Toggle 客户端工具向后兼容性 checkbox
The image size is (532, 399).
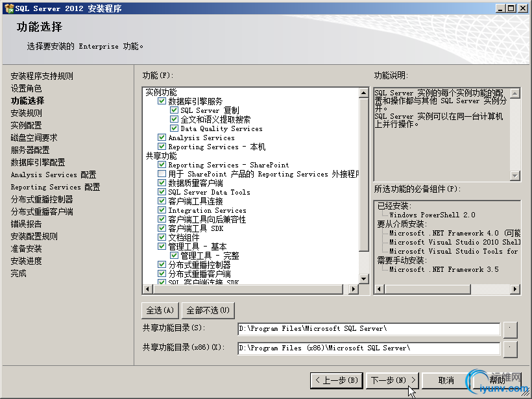coord(162,219)
